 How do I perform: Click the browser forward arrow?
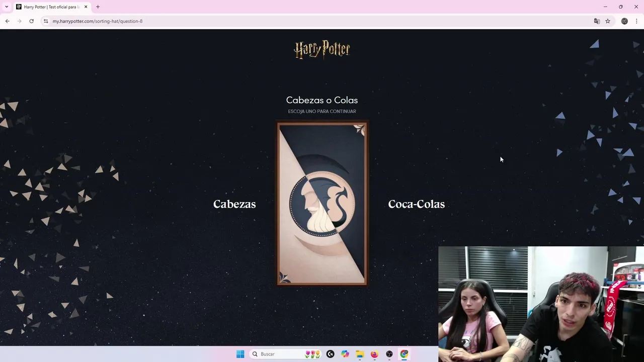tap(19, 21)
